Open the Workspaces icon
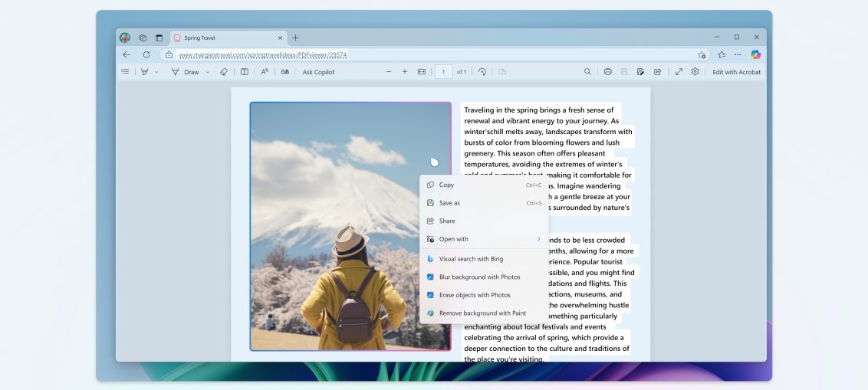This screenshot has width=868, height=390. click(x=143, y=38)
